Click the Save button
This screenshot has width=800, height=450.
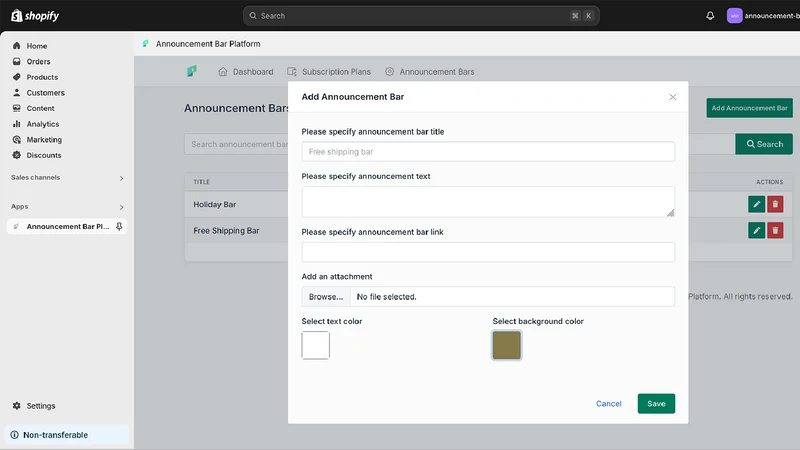(x=656, y=404)
